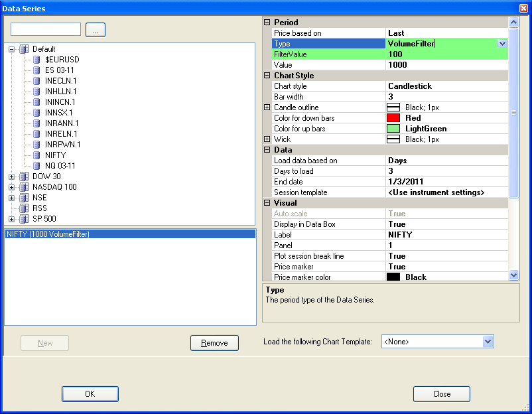Select $EURUSD in the Default list

(62, 60)
